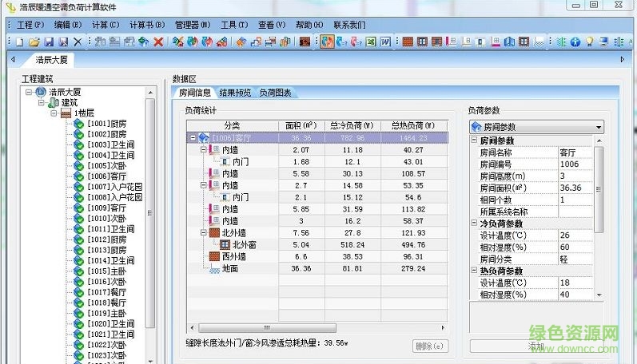The image size is (637, 364).
Task: Click the 房间高度(m) value field
Action: 575,176
